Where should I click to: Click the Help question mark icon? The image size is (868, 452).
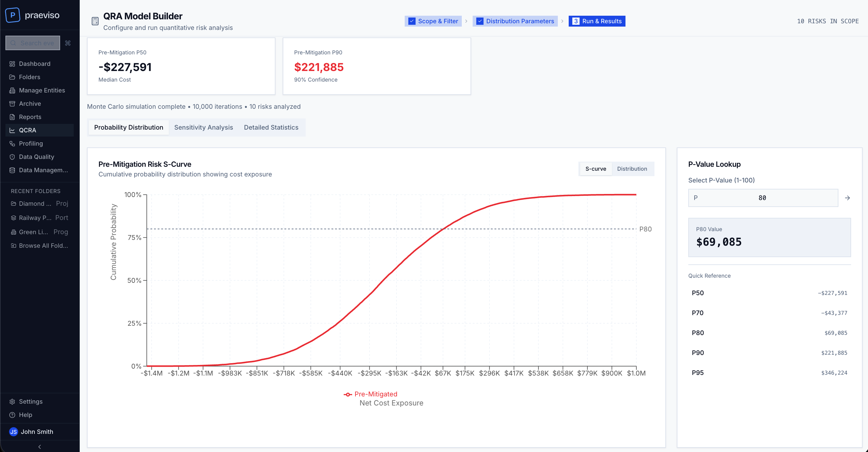point(12,415)
